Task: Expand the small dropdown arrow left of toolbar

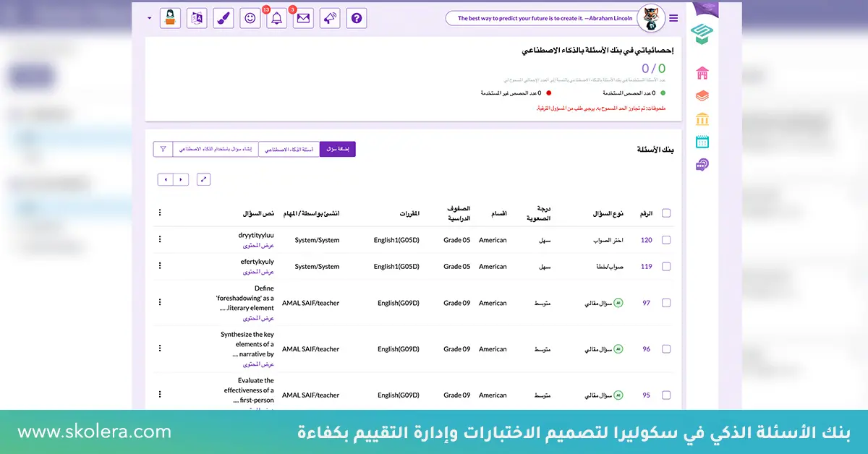Action: coord(150,18)
